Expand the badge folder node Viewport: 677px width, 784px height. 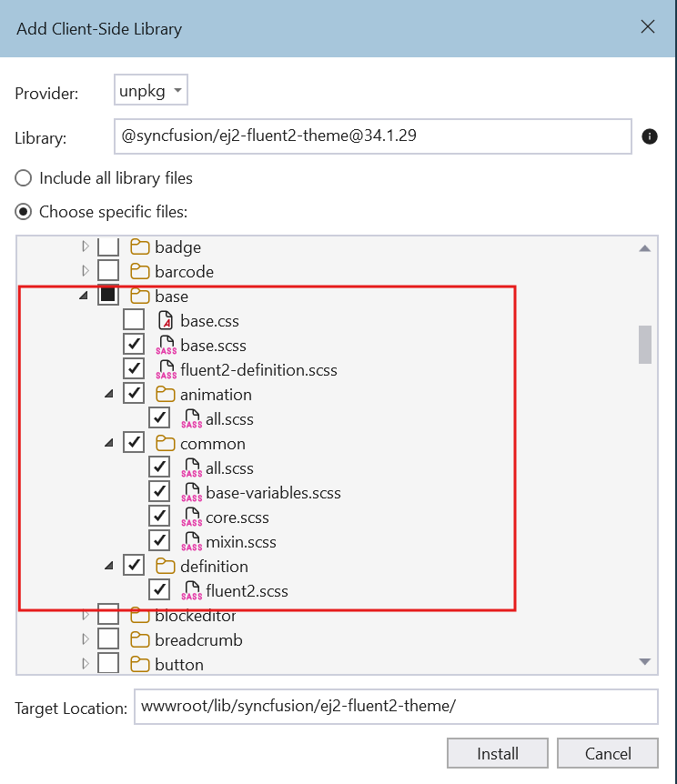(x=85, y=246)
